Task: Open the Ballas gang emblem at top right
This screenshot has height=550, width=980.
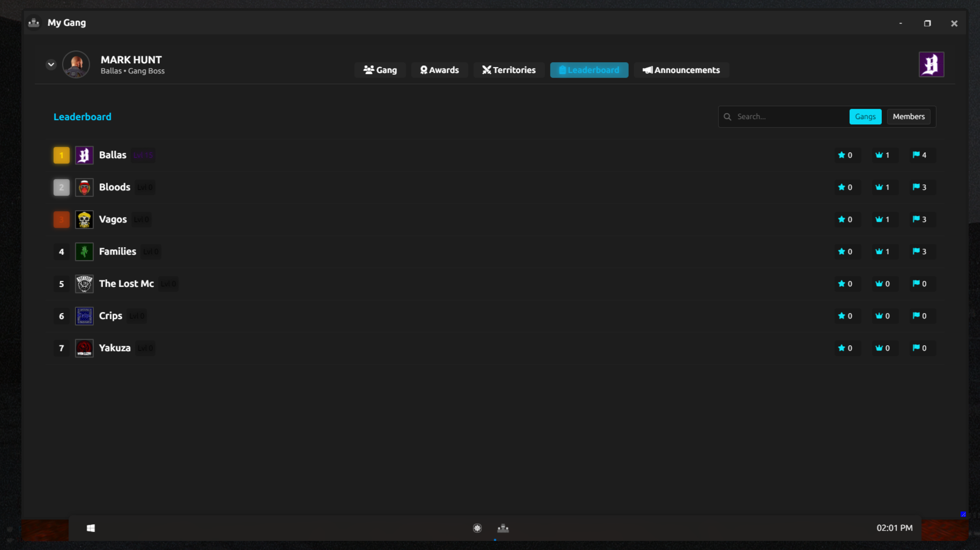Action: [931, 64]
